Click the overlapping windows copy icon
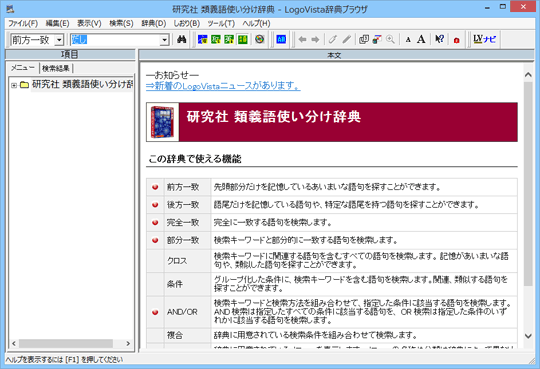This screenshot has width=540, height=369. (x=364, y=40)
